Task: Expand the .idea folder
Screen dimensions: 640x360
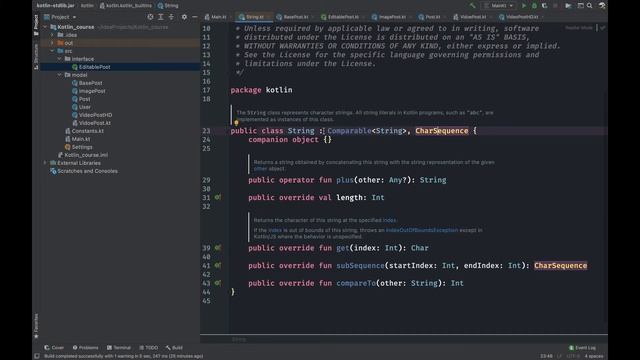Action: [52, 35]
